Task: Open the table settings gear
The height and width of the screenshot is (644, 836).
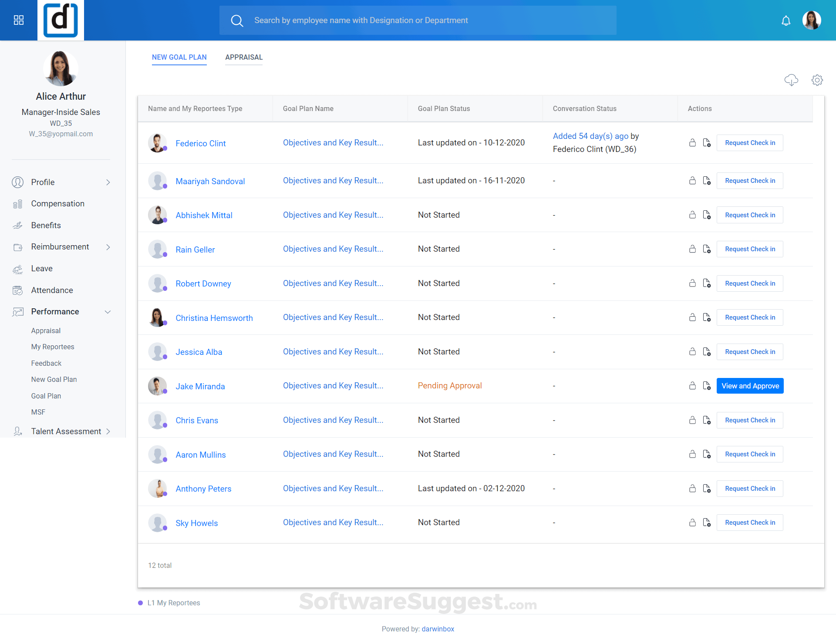Action: [x=817, y=80]
